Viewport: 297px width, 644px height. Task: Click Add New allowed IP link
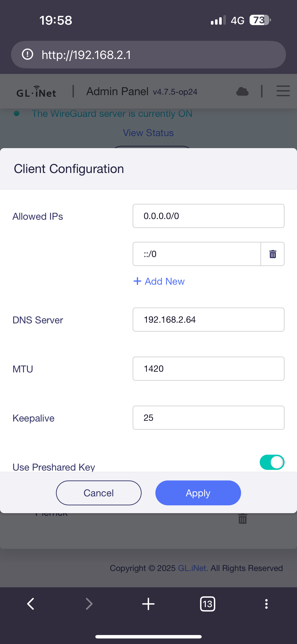[159, 281]
